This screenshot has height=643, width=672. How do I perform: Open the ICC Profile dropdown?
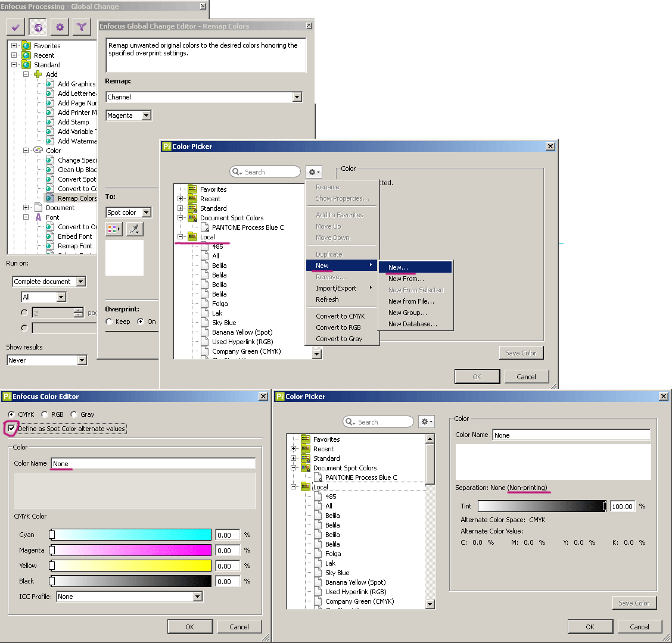click(197, 597)
